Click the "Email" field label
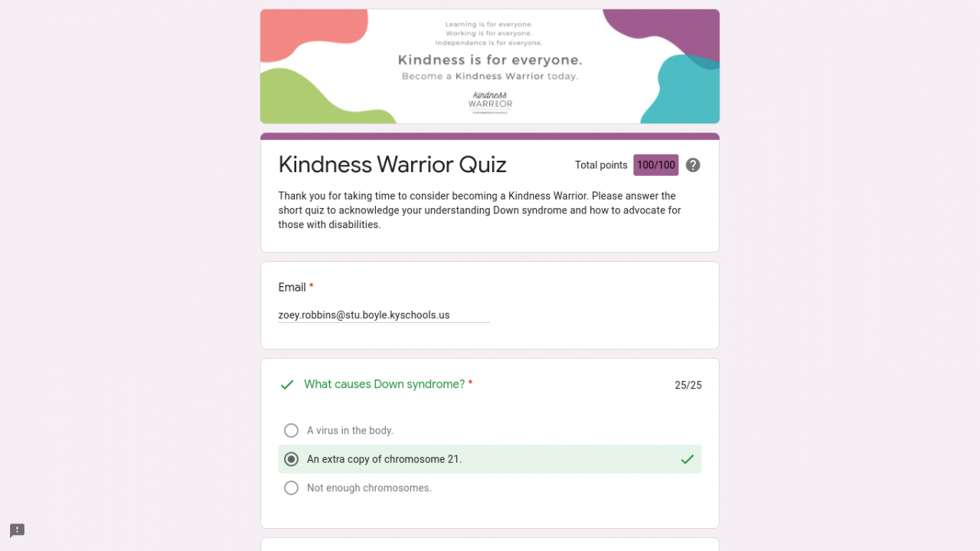Viewport: 980px width, 551px height. click(x=292, y=287)
